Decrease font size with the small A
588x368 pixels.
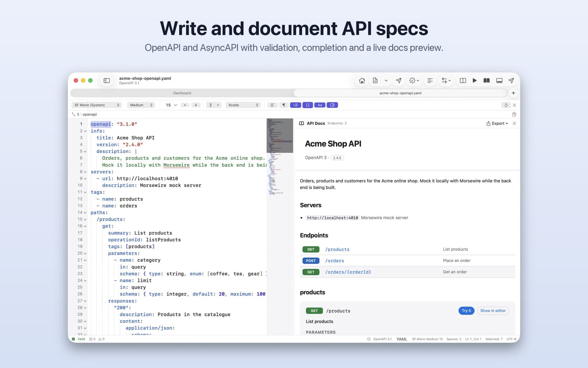click(x=185, y=105)
